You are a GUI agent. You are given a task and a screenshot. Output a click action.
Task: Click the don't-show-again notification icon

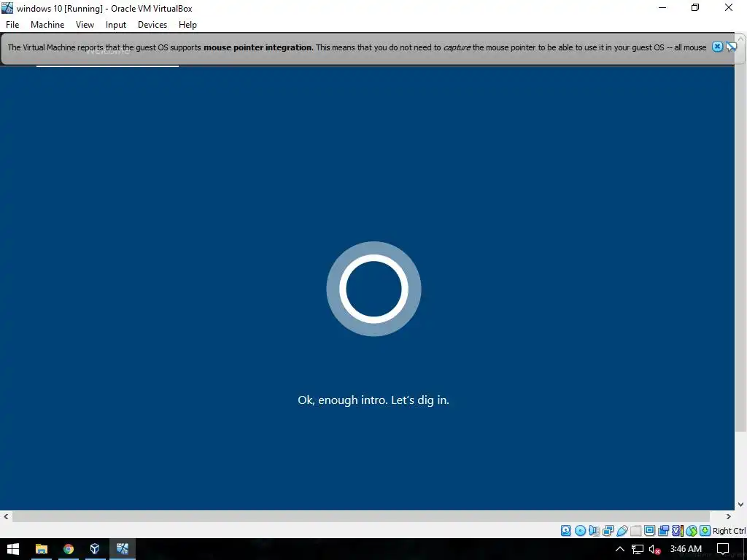point(731,47)
